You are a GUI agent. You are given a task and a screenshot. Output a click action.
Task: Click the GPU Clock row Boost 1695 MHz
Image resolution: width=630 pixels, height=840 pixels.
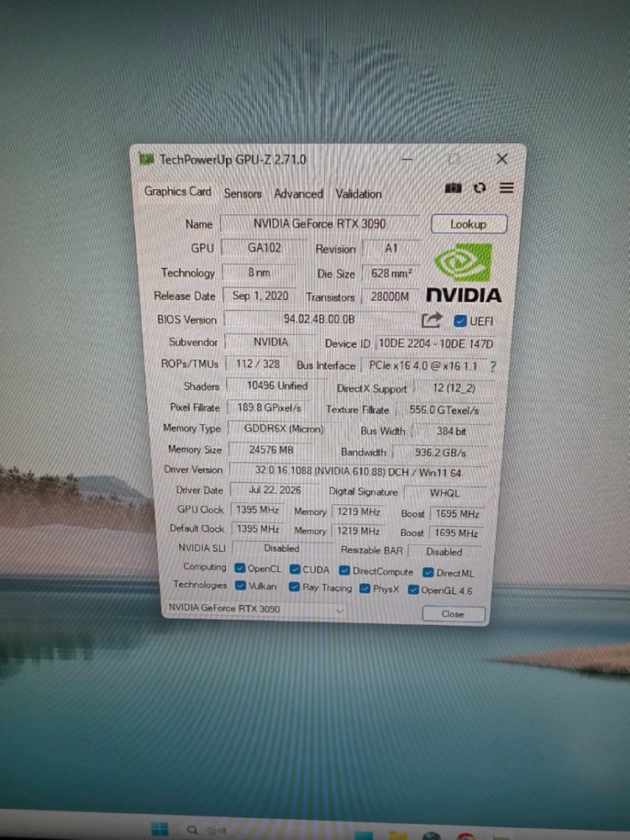click(457, 514)
